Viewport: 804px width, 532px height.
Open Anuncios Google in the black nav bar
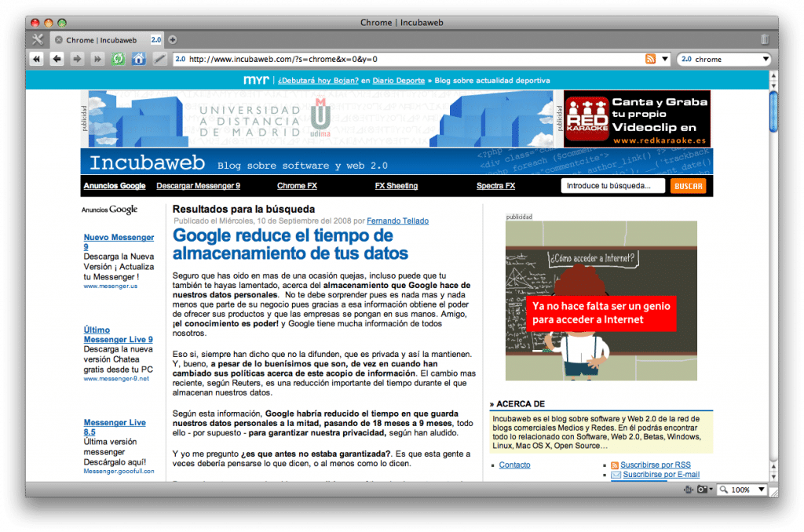pos(115,185)
